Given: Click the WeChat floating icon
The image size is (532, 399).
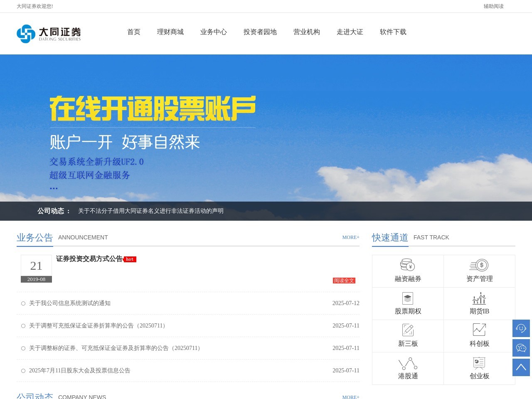Looking at the screenshot, I should point(521,348).
